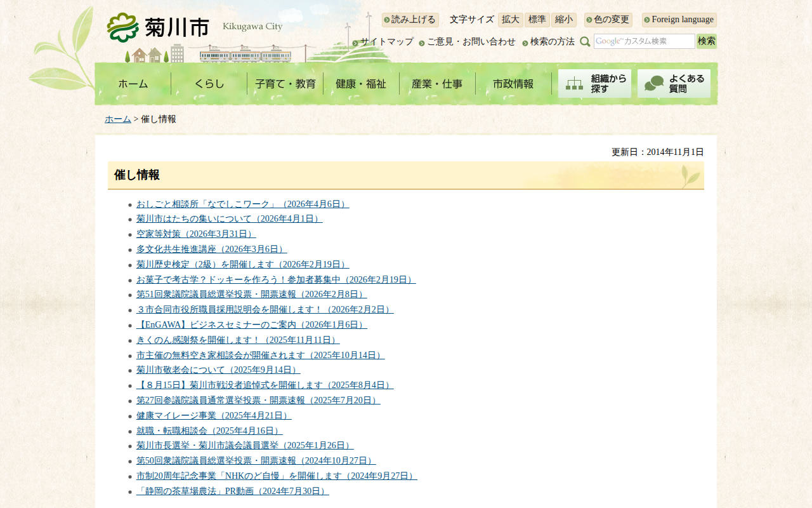Image resolution: width=812 pixels, height=508 pixels.
Task: Click the Kikugawa City logo
Action: [195, 27]
